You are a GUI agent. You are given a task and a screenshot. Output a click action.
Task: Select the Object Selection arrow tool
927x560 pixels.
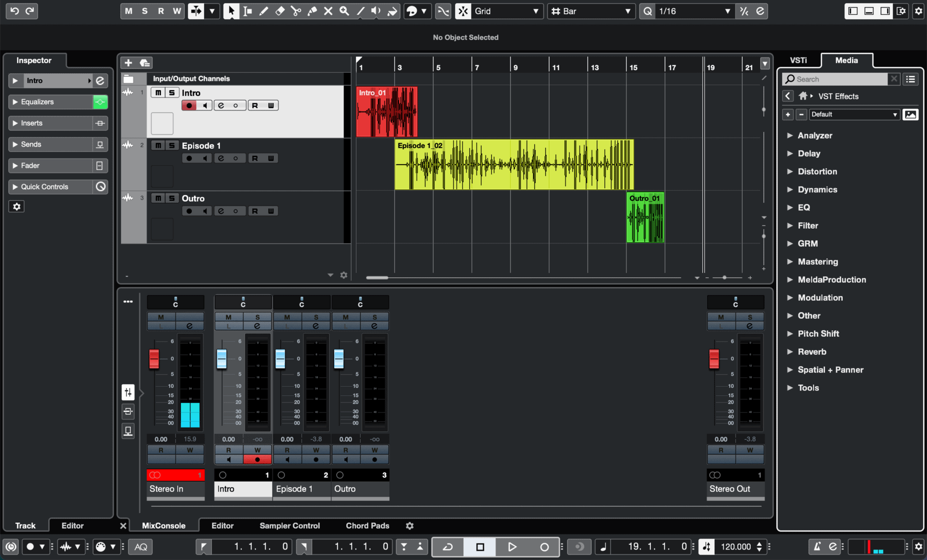[x=231, y=11]
